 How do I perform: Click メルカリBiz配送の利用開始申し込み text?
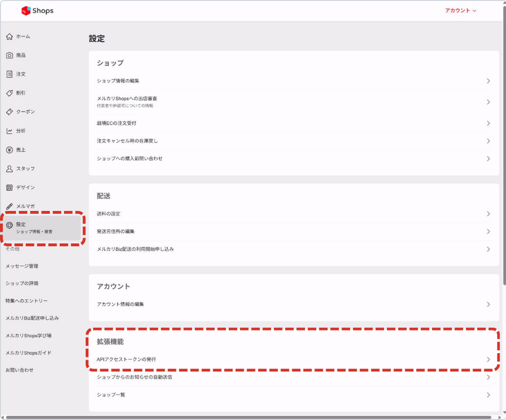pyautogui.click(x=135, y=249)
